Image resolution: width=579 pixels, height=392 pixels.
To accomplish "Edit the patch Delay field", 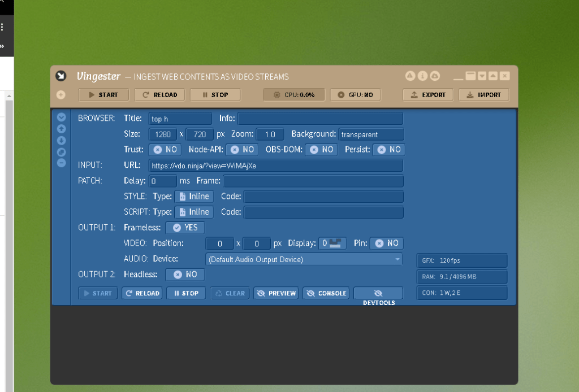I will pos(163,181).
